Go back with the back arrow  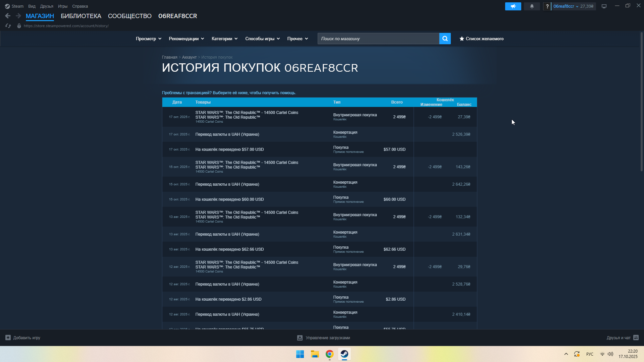pyautogui.click(x=8, y=16)
